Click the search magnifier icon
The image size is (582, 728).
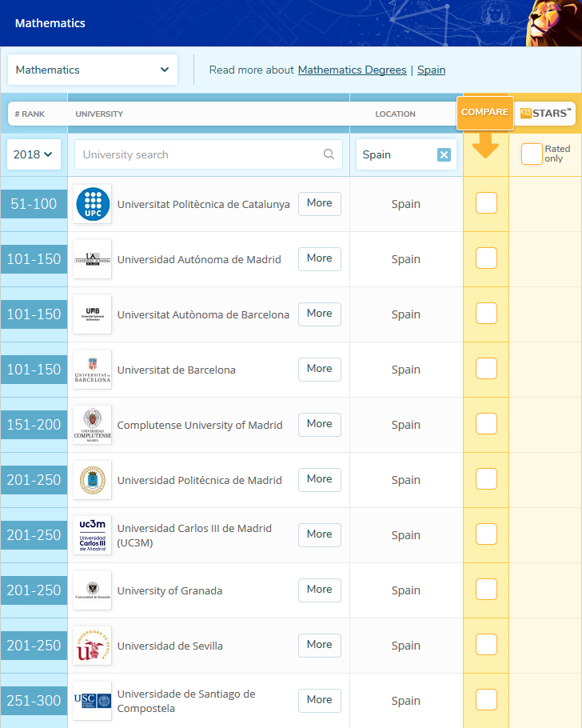pos(329,154)
